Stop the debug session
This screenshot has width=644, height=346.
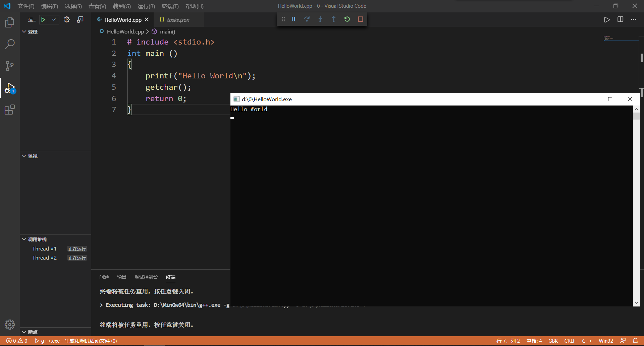click(x=361, y=19)
